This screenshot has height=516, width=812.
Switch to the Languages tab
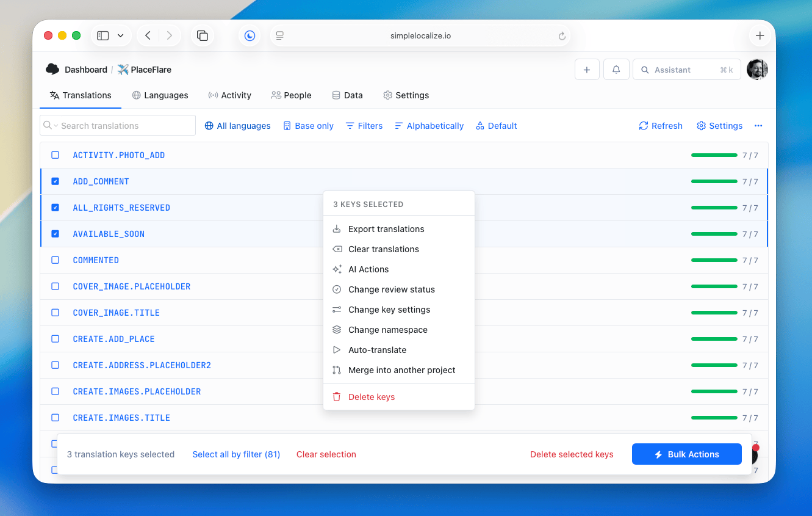tap(160, 95)
